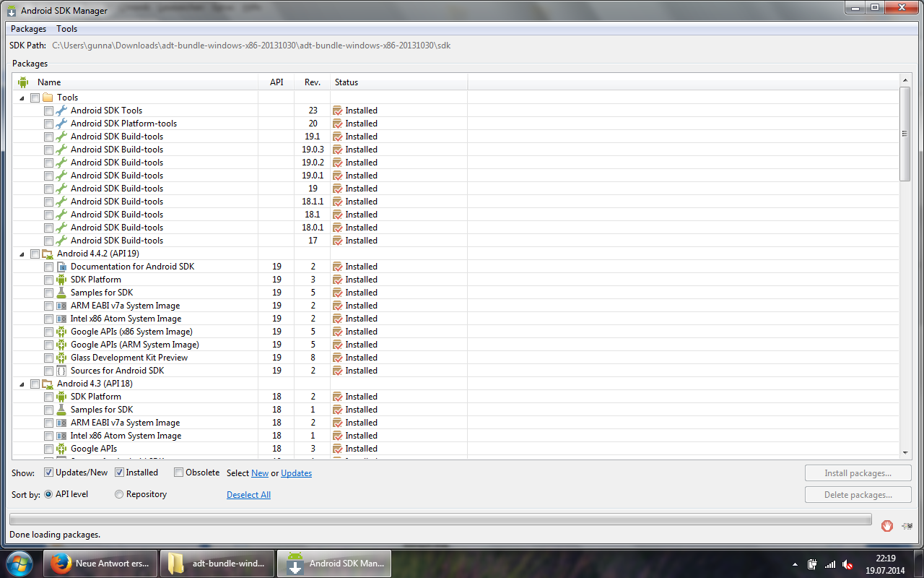Uncheck the Updates/New show filter

click(x=48, y=473)
